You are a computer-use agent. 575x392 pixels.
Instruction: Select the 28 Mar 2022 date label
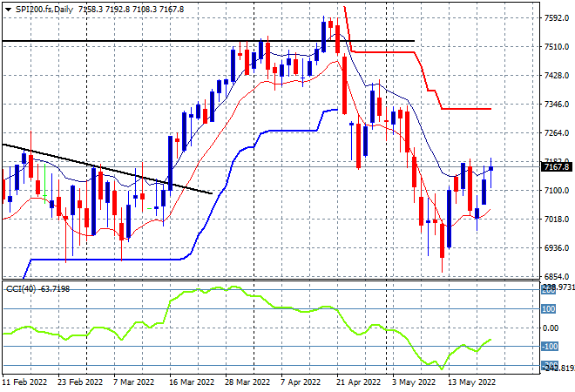(247, 382)
